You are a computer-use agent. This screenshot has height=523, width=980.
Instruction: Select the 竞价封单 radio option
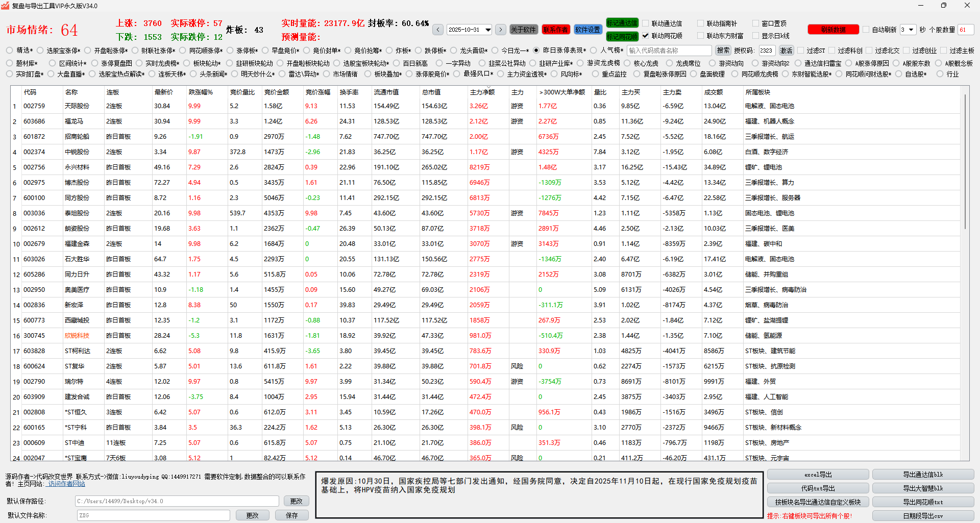tap(307, 51)
